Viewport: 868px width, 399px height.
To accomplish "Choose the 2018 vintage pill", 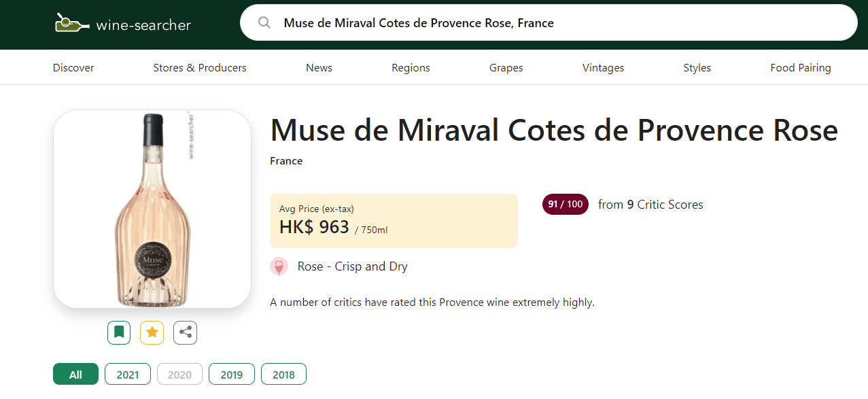I will [283, 375].
